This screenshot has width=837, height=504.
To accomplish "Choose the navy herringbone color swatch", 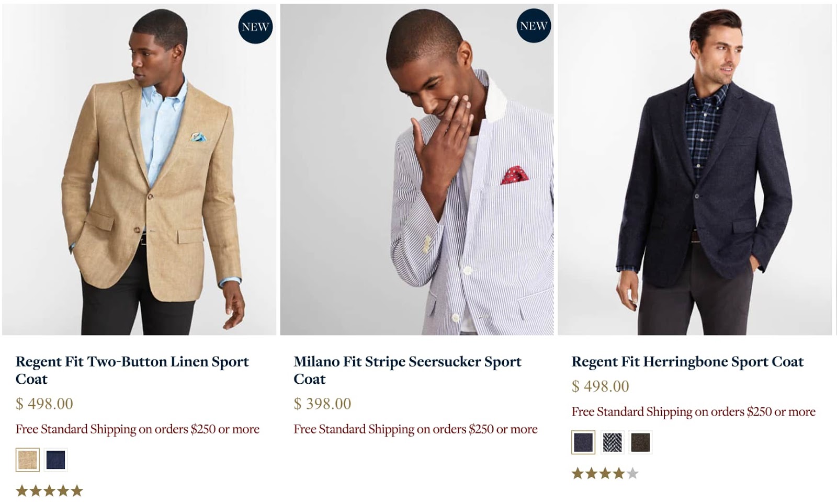I will (x=583, y=442).
